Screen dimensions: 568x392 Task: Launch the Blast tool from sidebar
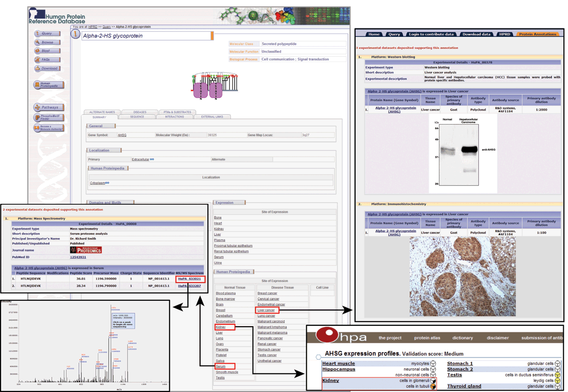[x=47, y=51]
